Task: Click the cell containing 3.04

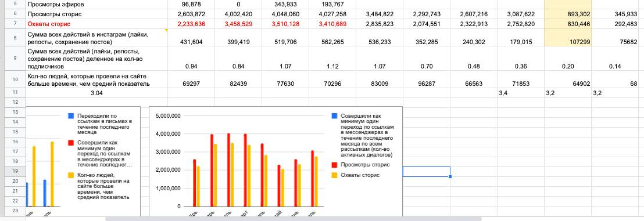Action: [x=97, y=93]
